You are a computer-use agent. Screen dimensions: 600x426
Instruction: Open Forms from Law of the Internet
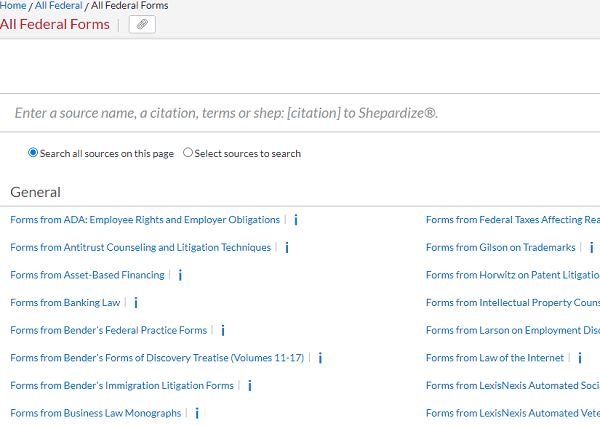pos(494,358)
